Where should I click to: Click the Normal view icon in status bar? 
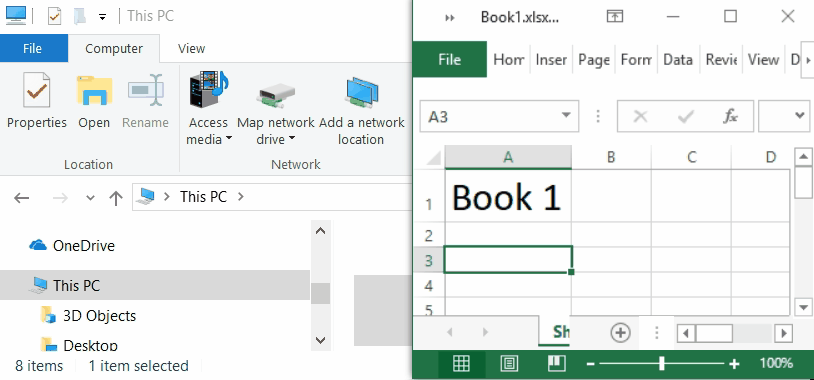click(462, 364)
